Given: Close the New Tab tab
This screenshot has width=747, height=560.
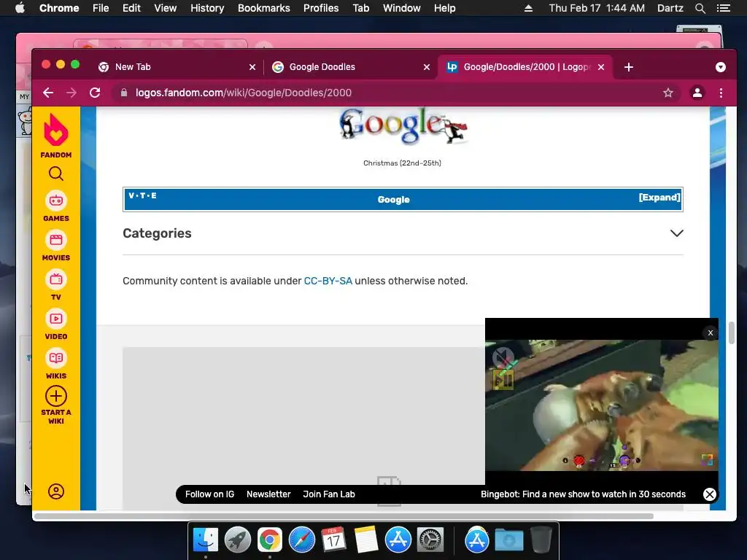Looking at the screenshot, I should [252, 67].
